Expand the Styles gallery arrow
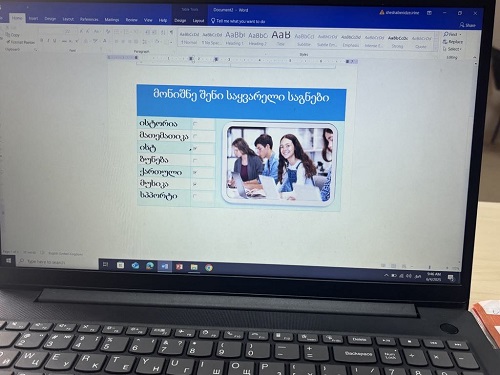 click(436, 49)
